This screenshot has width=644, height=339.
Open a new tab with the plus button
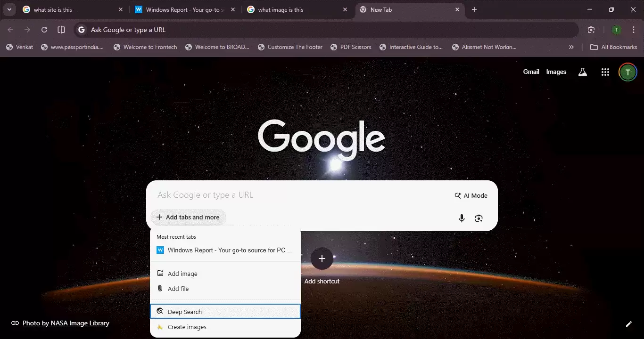474,9
